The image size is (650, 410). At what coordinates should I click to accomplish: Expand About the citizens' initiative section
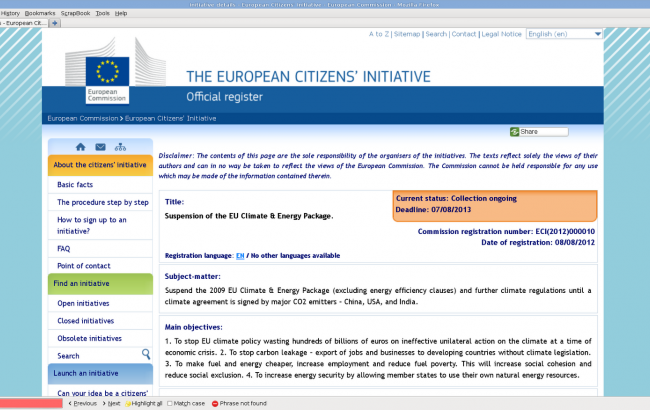pos(99,165)
